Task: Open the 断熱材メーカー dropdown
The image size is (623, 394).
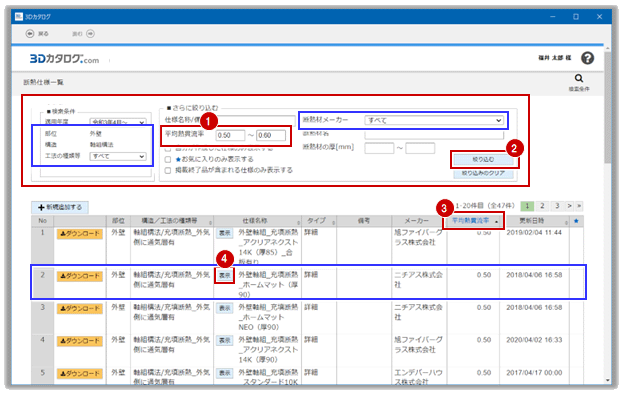Action: [434, 120]
